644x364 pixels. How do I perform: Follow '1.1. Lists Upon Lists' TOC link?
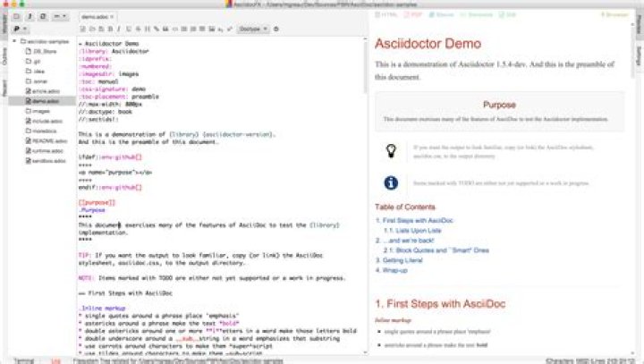[x=412, y=231]
